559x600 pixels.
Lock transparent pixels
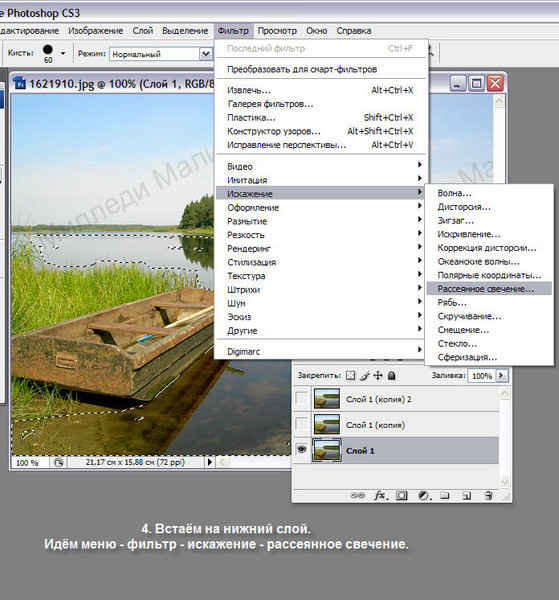[x=350, y=375]
